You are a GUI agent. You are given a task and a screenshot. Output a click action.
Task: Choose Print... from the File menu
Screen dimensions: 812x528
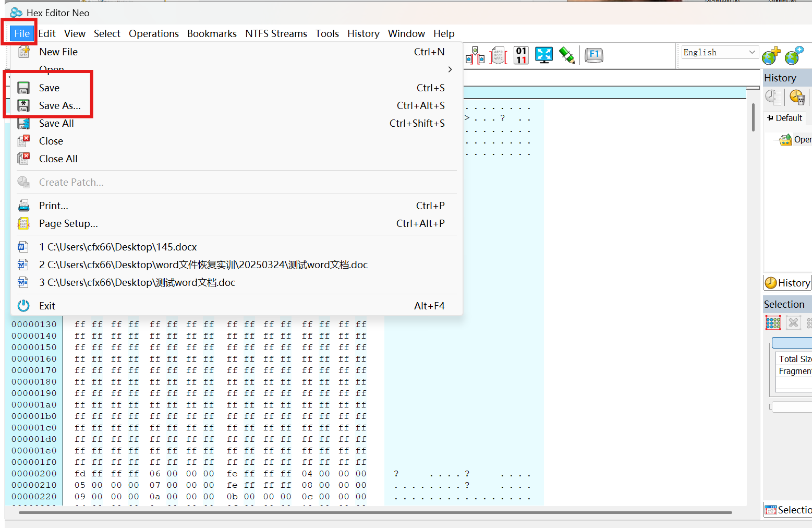coord(237,206)
